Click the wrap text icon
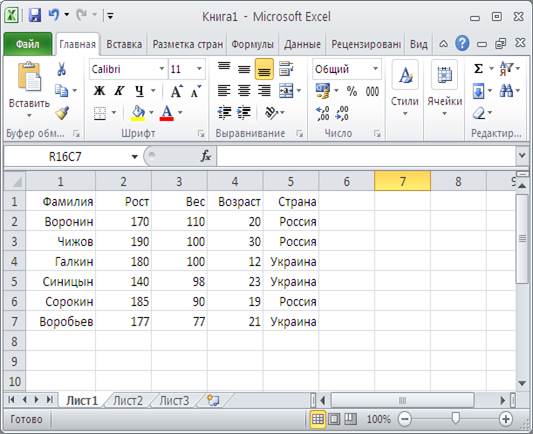The image size is (533, 434). coord(286,69)
